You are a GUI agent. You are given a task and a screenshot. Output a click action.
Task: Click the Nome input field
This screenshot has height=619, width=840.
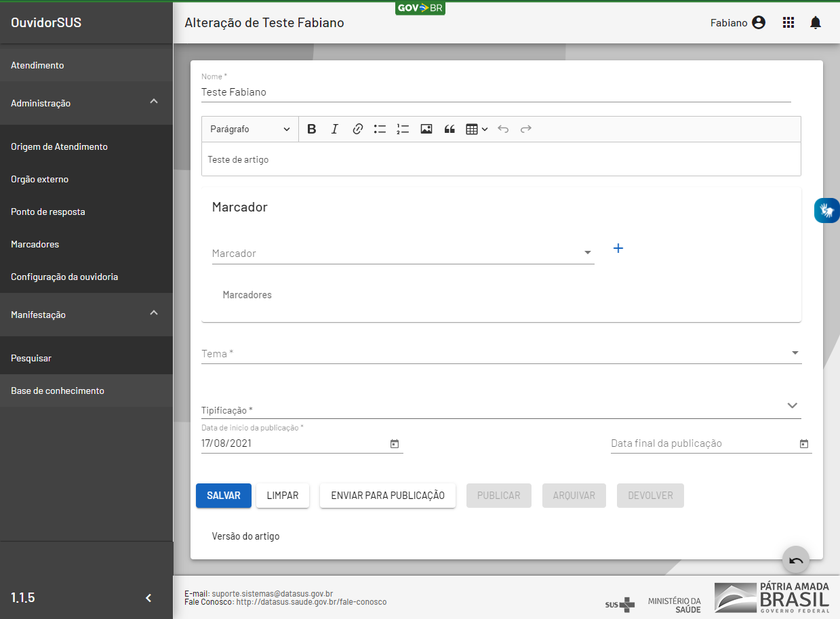(495, 92)
